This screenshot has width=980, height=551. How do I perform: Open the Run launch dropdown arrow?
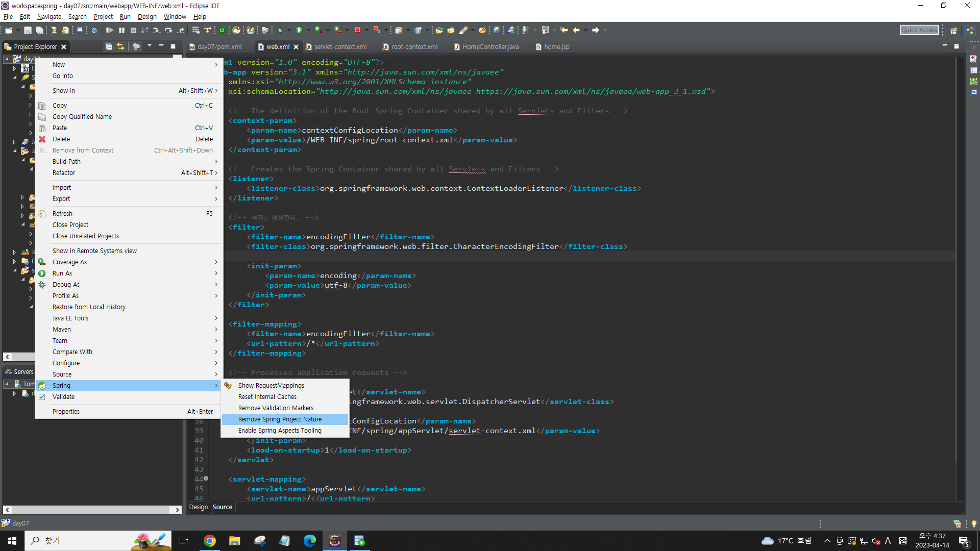308,30
